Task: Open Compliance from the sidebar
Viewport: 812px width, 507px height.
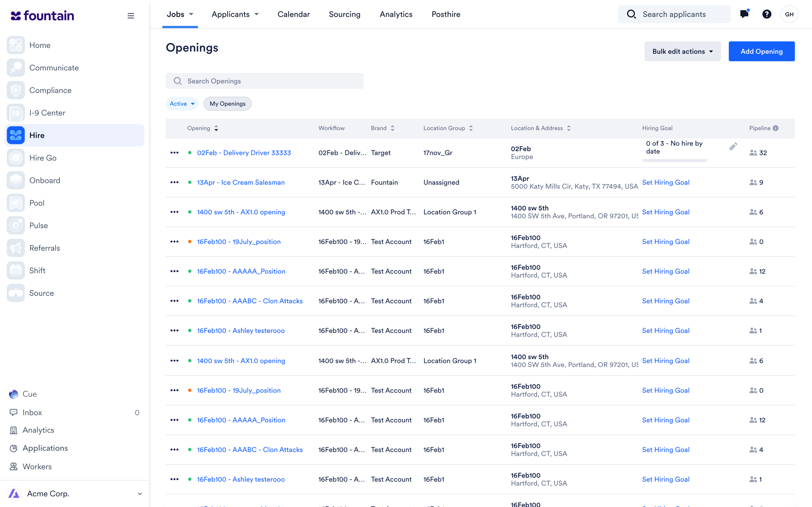Action: [50, 90]
